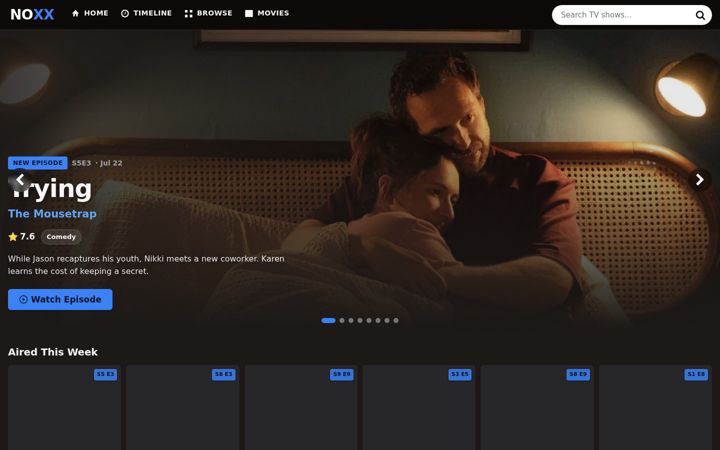Click the Movies film icon
The image size is (720, 450).
point(249,13)
